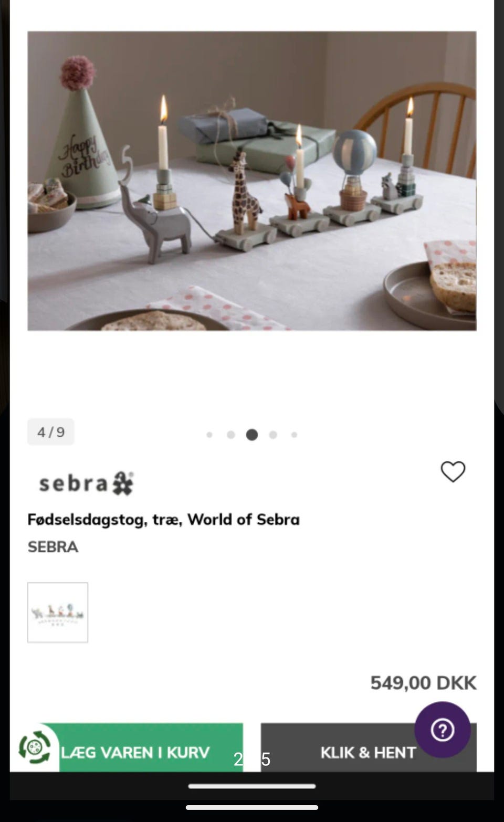This screenshot has width=504, height=822.
Task: Tap the white system navigation gesture bar
Action: 252,786
